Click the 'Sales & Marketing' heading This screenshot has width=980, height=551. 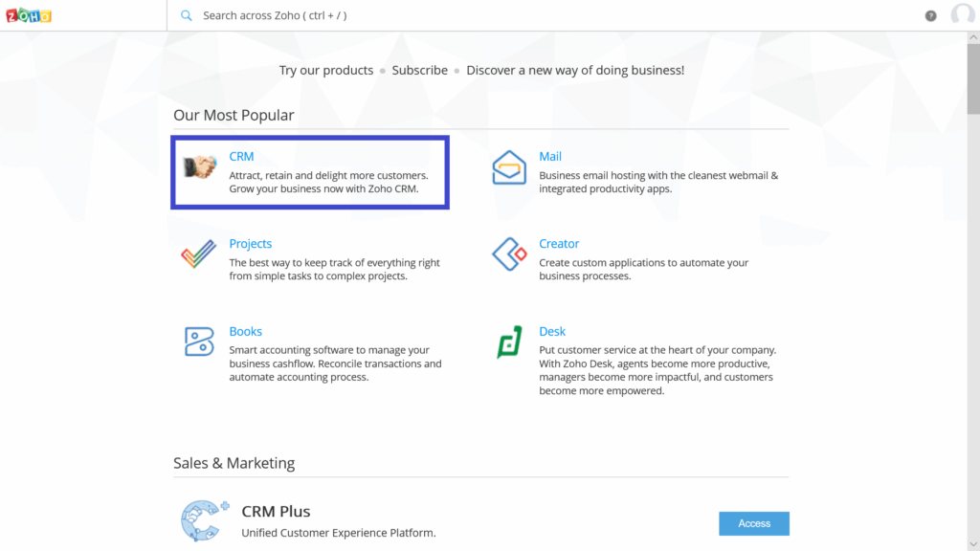(234, 463)
